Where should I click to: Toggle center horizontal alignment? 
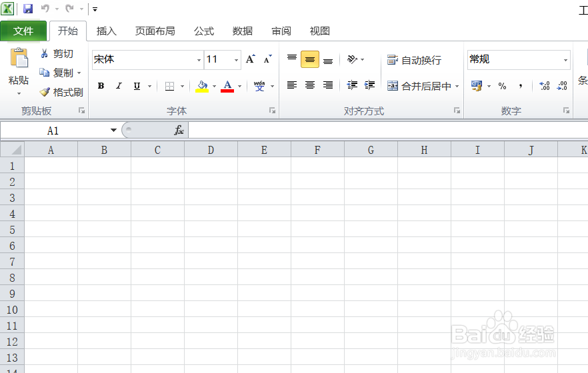coord(310,85)
